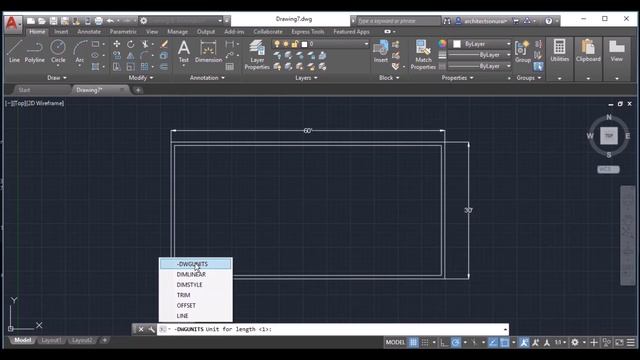Open the Help question mark icon
The image size is (640, 360).
[x=549, y=21]
